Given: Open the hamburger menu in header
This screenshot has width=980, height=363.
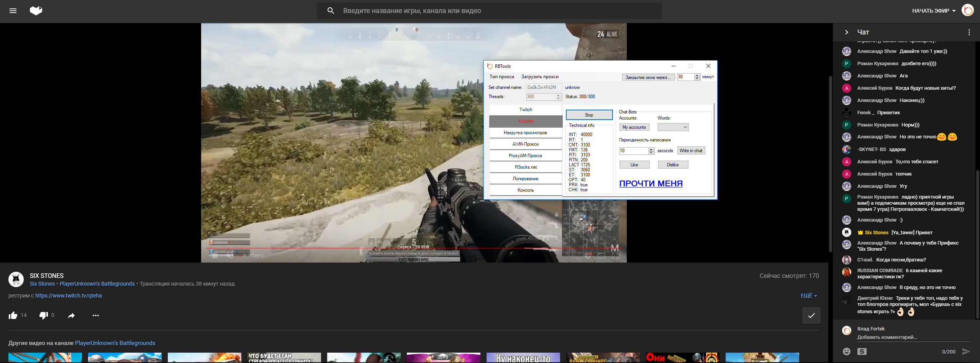Looking at the screenshot, I should [x=13, y=11].
